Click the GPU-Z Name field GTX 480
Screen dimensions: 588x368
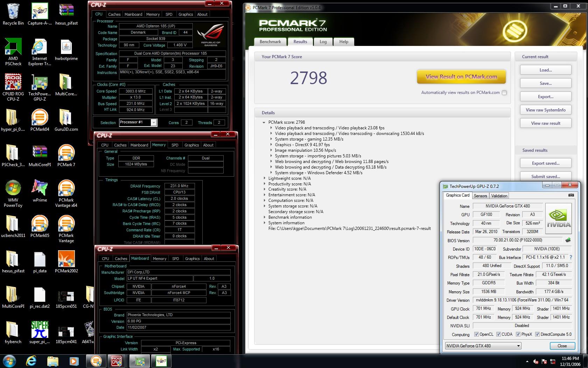(507, 206)
